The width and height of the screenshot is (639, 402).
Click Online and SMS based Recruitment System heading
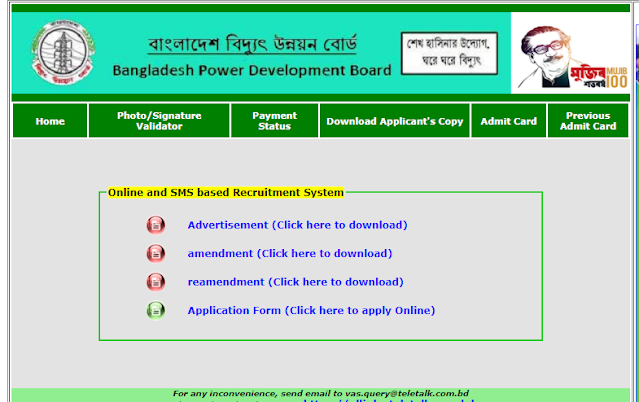[x=226, y=192]
